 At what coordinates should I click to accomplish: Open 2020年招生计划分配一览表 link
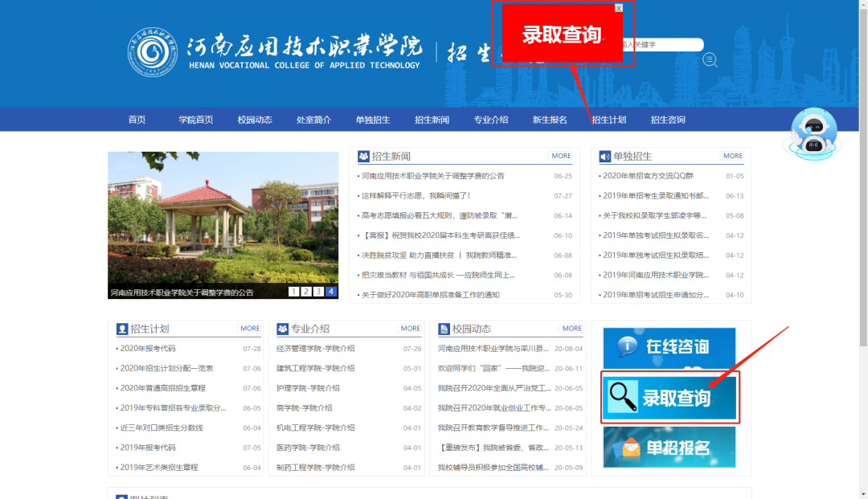166,369
